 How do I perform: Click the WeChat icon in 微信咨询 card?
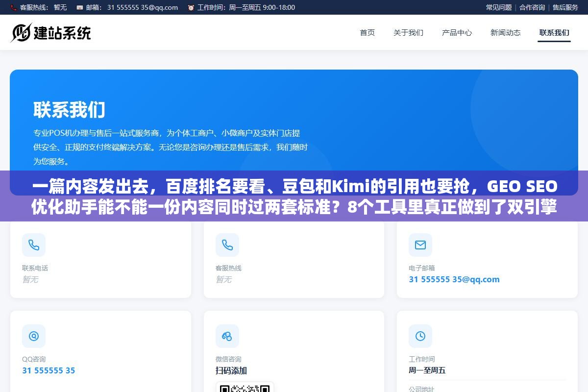[227, 336]
